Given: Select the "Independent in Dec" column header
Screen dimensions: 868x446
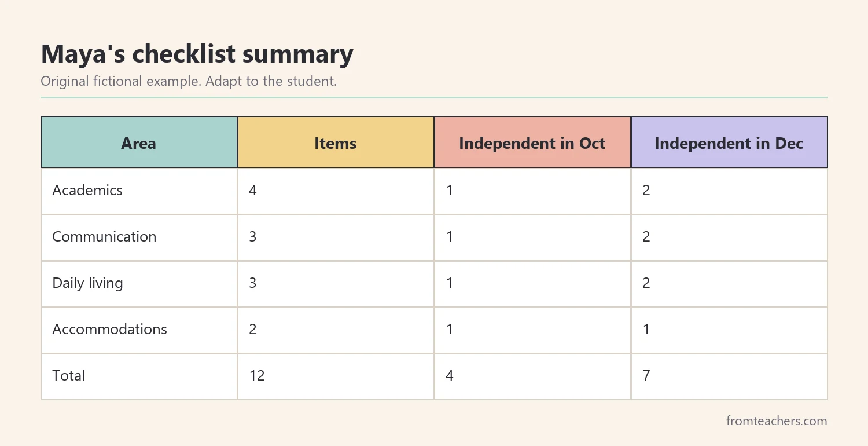Looking at the screenshot, I should click(729, 143).
